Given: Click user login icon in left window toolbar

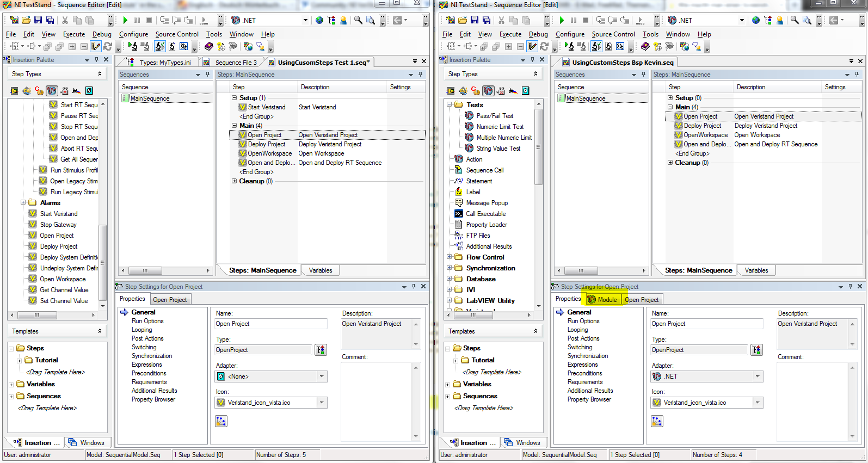Looking at the screenshot, I should (343, 20).
